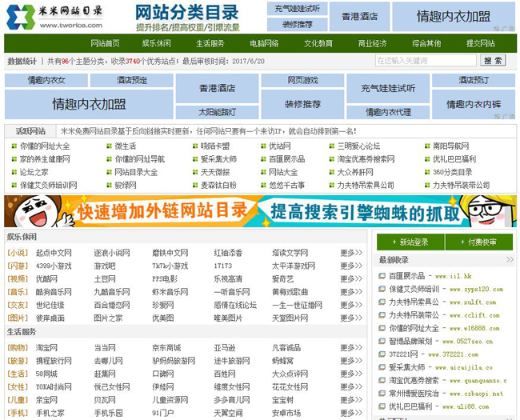Open 京东商城 shopping link
Viewport: 520px width, 420px height.
166,348
